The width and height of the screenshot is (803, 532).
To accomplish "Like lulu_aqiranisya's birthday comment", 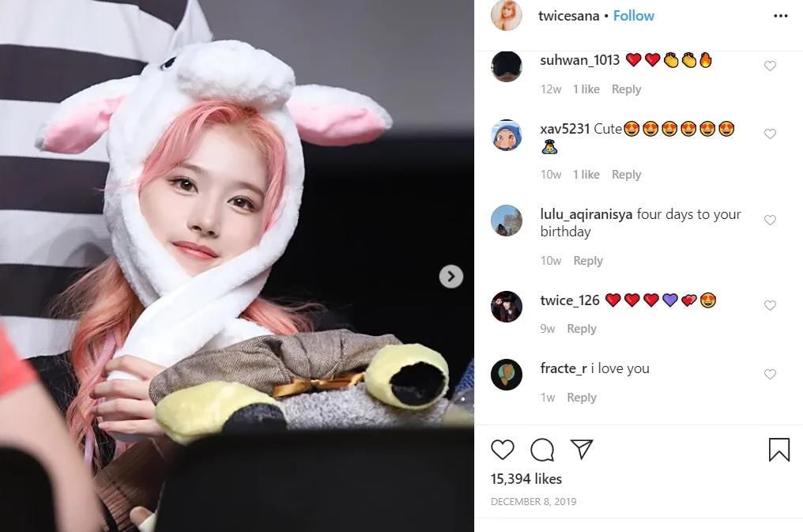I will point(770,220).
